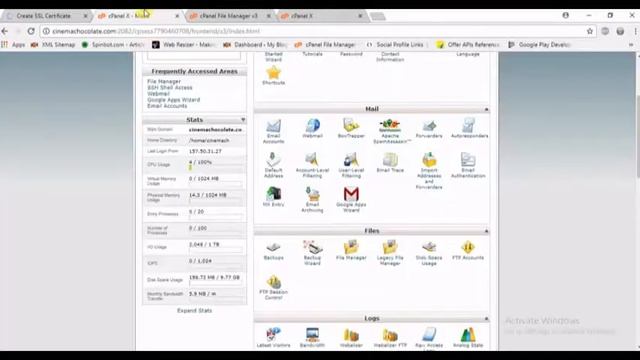The width and height of the screenshot is (640, 360).
Task: Open the Webalizer FTP icon
Action: tap(390, 335)
